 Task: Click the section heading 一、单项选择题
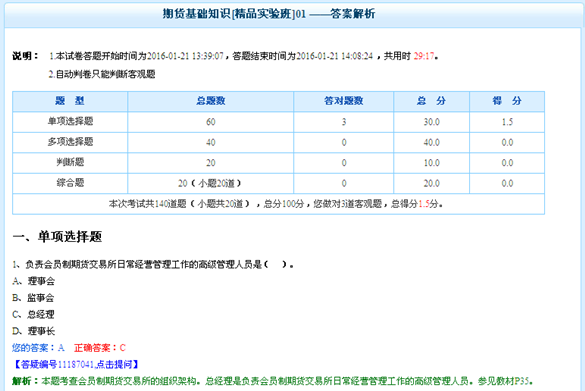pyautogui.click(x=57, y=237)
